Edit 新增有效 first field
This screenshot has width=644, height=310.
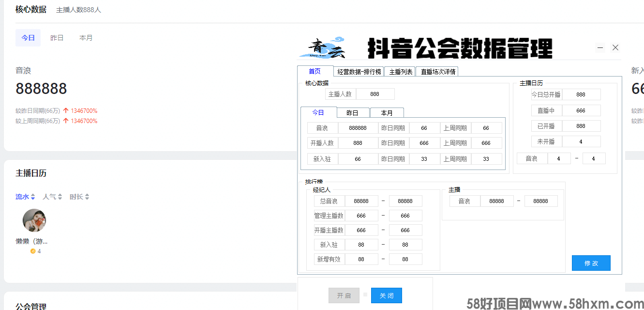click(361, 259)
